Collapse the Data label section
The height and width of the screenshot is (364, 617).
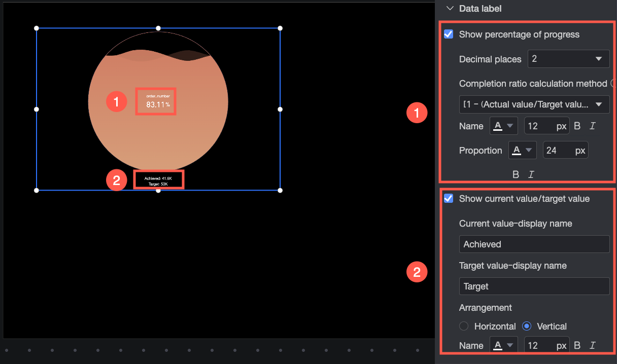[449, 8]
